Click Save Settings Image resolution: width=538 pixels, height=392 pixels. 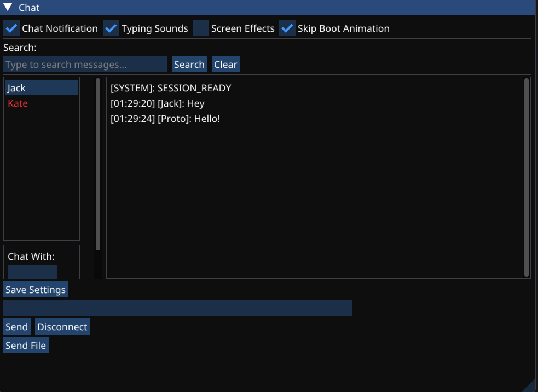(35, 290)
